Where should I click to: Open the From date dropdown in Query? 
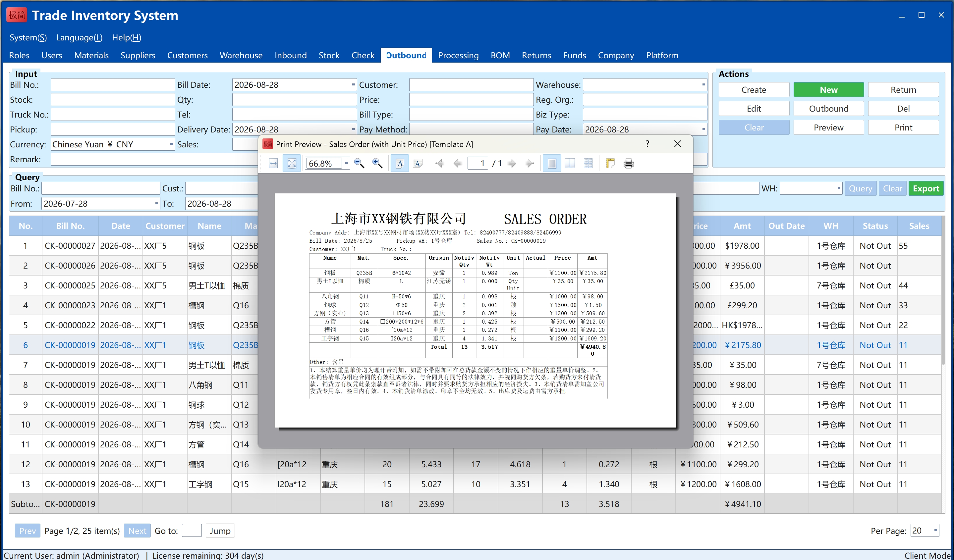click(156, 204)
